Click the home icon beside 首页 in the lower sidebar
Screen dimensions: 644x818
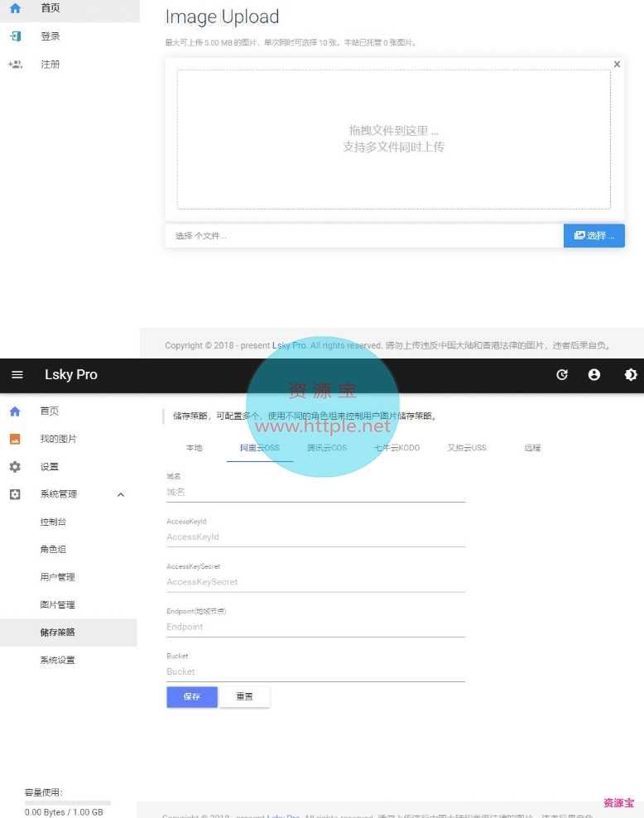[x=15, y=411]
